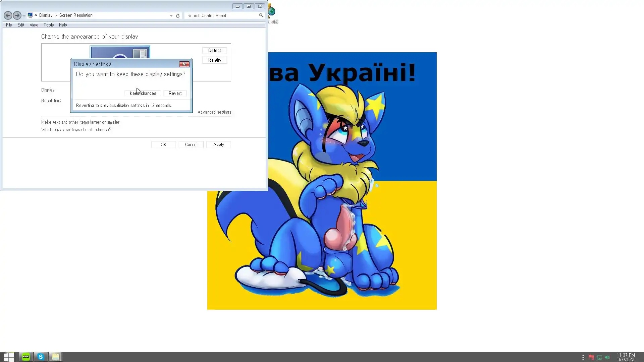
Task: Click the Back navigation arrow
Action: (x=8, y=15)
